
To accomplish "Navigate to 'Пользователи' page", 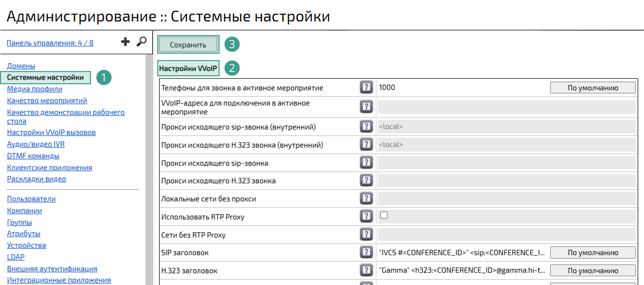I will (31, 199).
